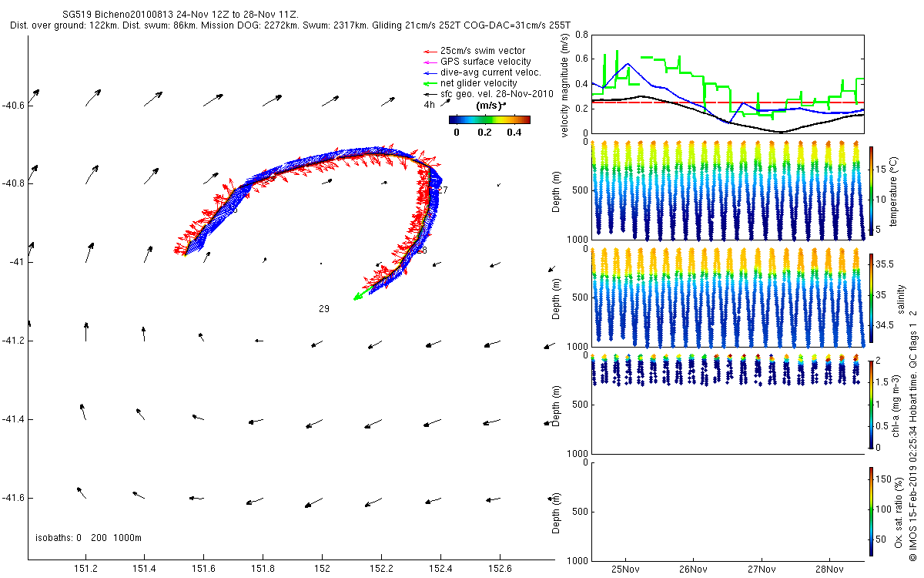The image size is (924, 578).
Task: Click the 'velocity magnitude (m/s)' axis label
Action: pos(564,86)
